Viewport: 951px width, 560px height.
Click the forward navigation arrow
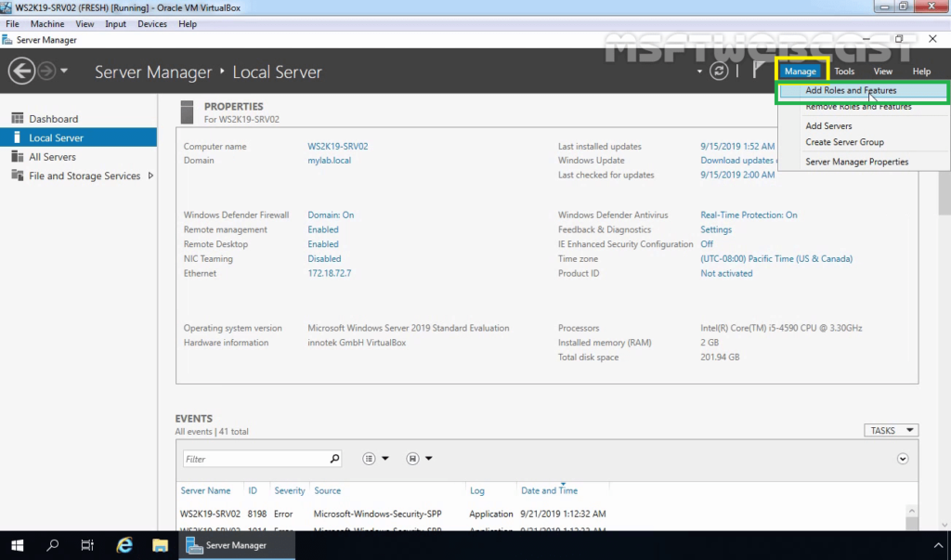(46, 71)
